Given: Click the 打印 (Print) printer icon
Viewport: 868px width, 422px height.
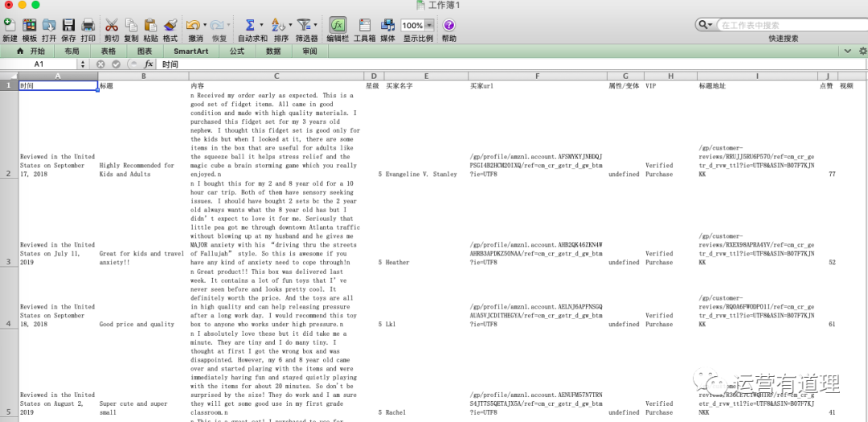Looking at the screenshot, I should click(88, 25).
